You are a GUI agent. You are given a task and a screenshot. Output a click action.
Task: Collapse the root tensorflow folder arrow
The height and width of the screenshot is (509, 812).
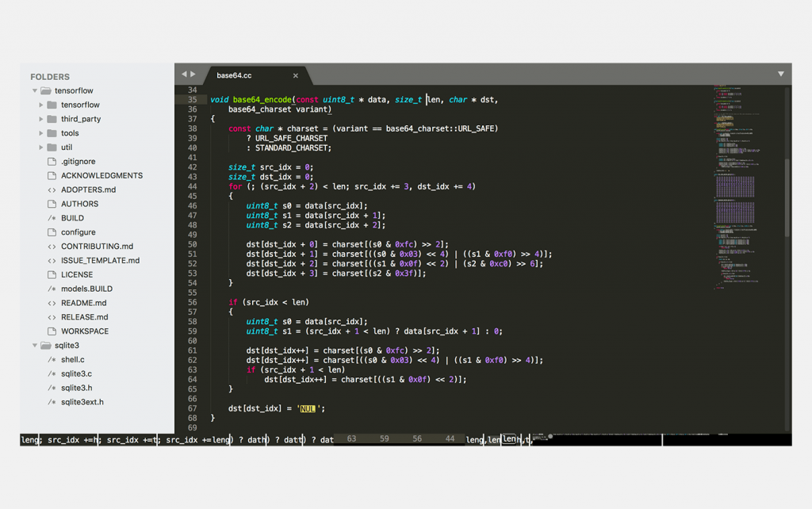[x=35, y=90]
